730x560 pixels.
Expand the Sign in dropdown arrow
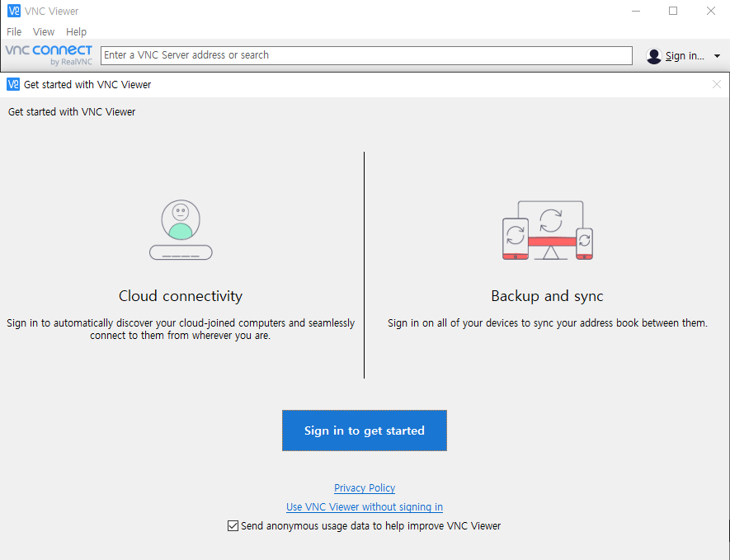[717, 56]
